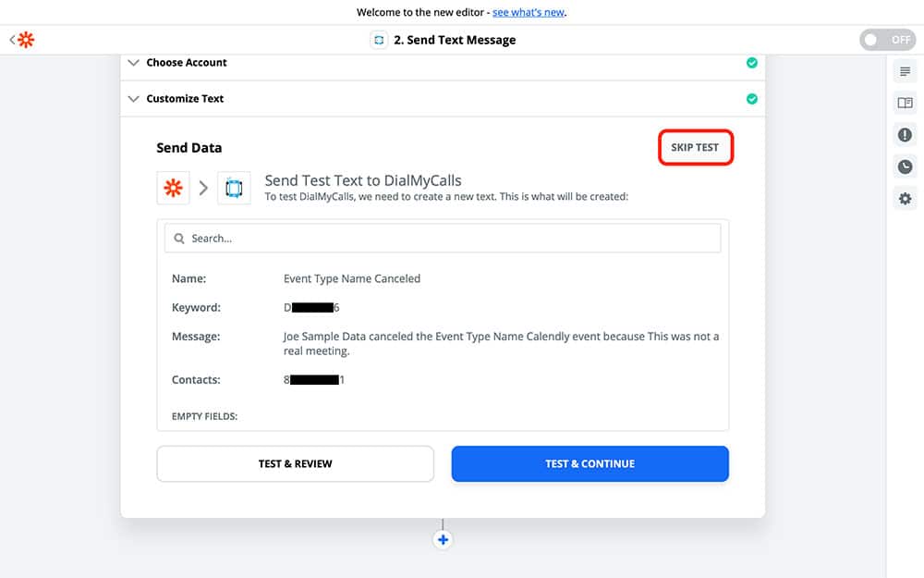Click the DialMyCalls app icon in Send Data
The height and width of the screenshot is (578, 924).
coord(234,188)
